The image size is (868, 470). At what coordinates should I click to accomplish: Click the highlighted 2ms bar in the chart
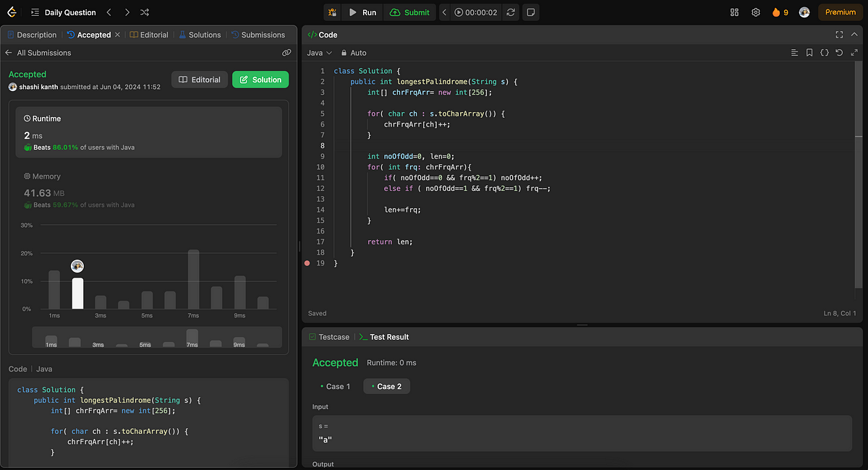tap(77, 293)
